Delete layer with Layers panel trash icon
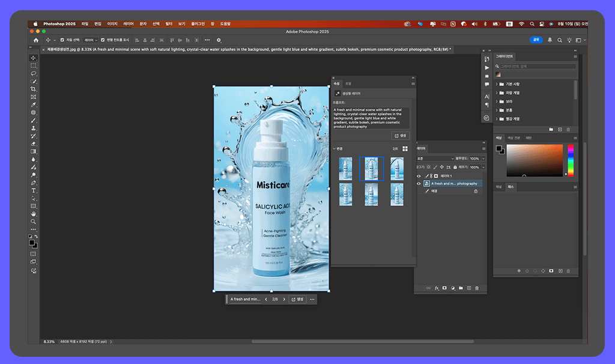Image resolution: width=615 pixels, height=364 pixels. click(x=477, y=288)
